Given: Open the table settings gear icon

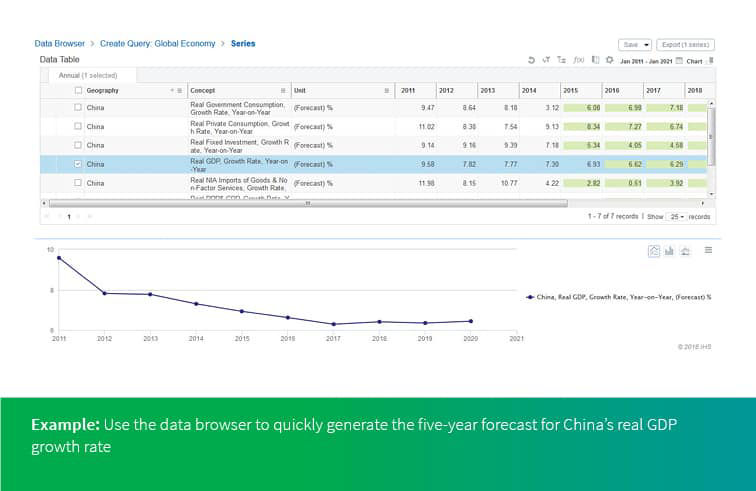Looking at the screenshot, I should click(609, 60).
